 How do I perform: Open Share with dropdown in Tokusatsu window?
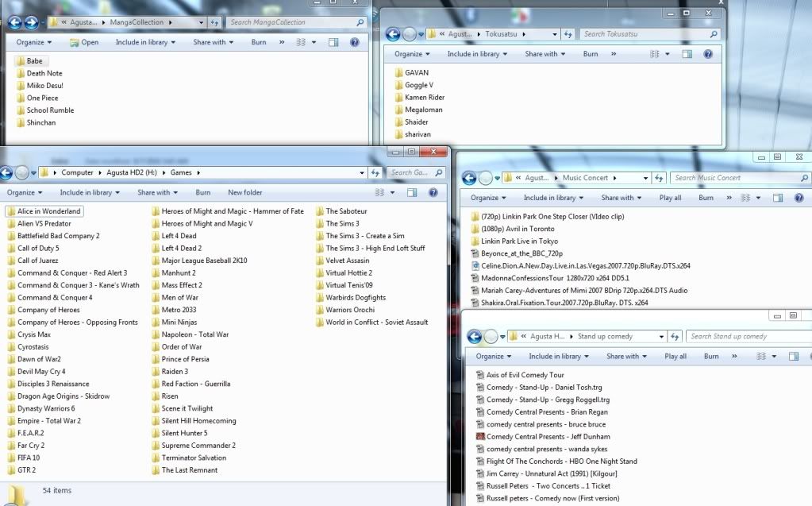pyautogui.click(x=545, y=54)
